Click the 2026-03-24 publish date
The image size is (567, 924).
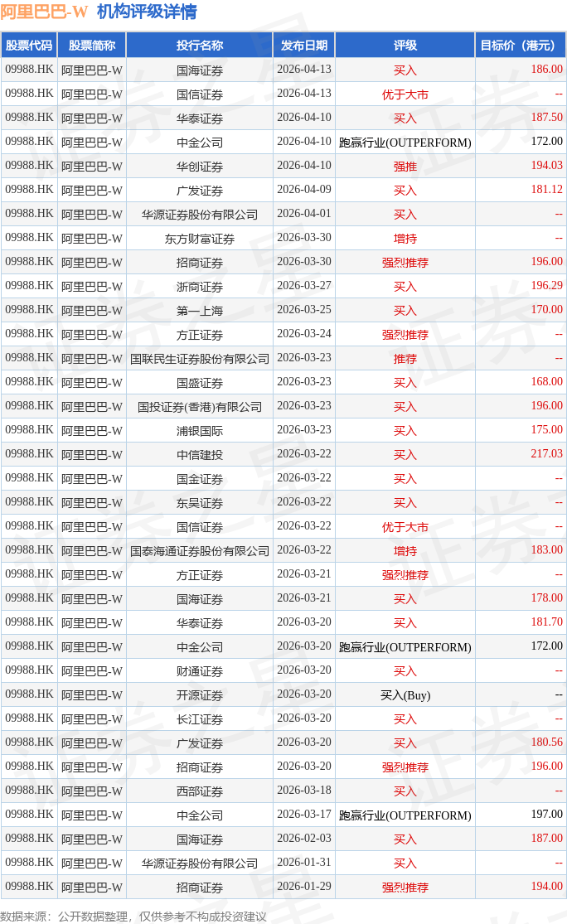pyautogui.click(x=304, y=333)
